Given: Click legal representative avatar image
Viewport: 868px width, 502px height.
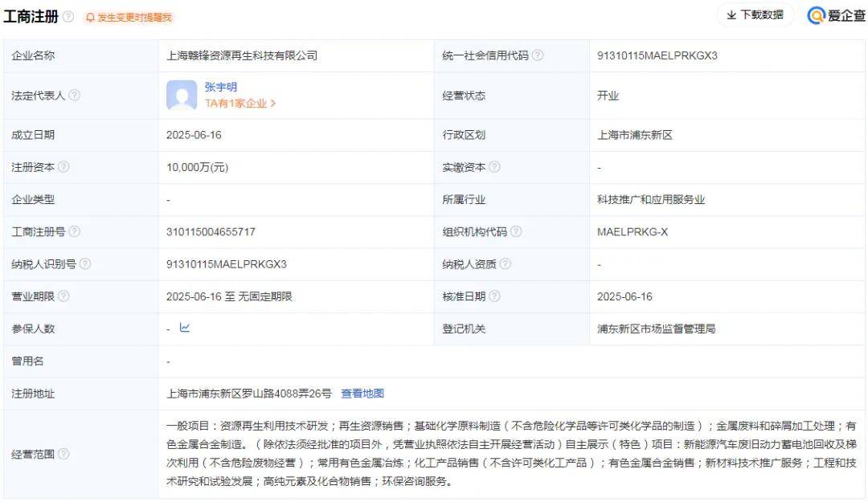Looking at the screenshot, I should coord(182,96).
